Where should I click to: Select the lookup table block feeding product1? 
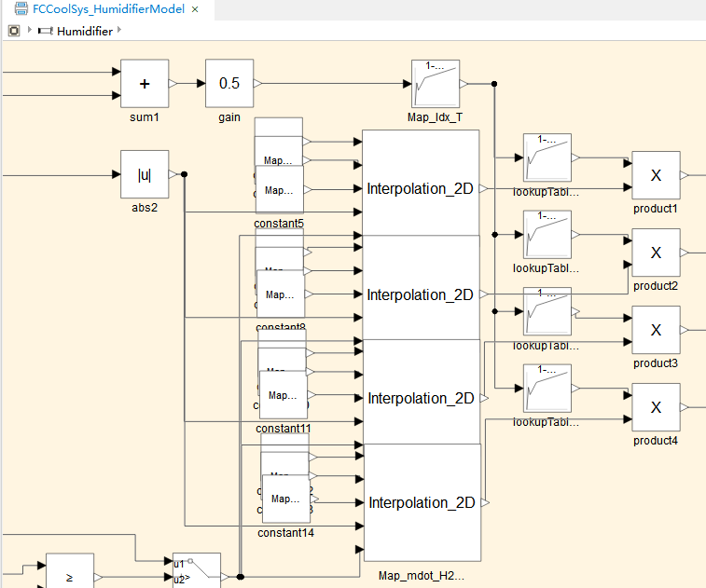547,157
